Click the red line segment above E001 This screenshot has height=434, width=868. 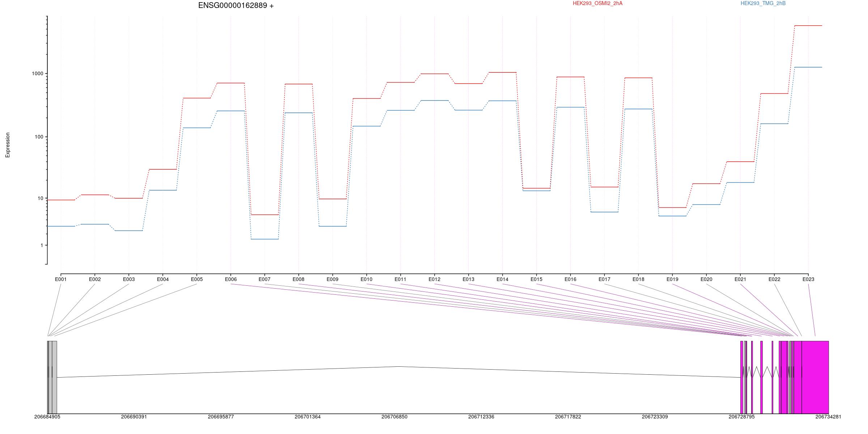pos(61,200)
